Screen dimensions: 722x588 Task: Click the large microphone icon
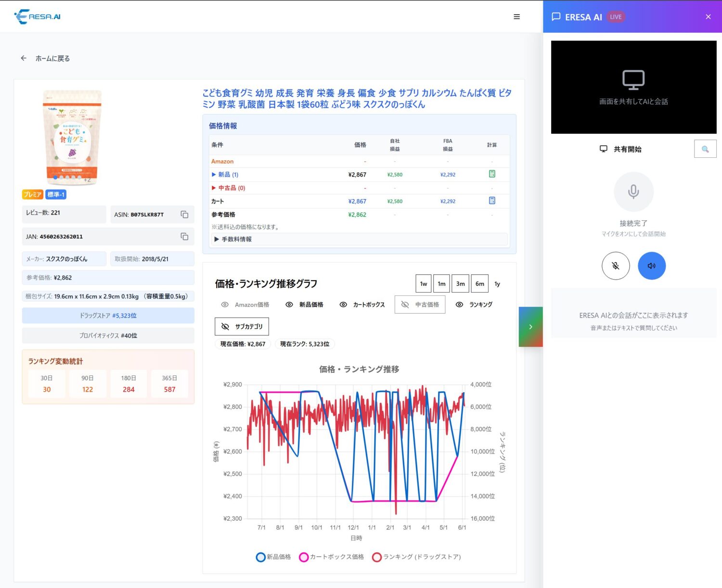pos(633,192)
